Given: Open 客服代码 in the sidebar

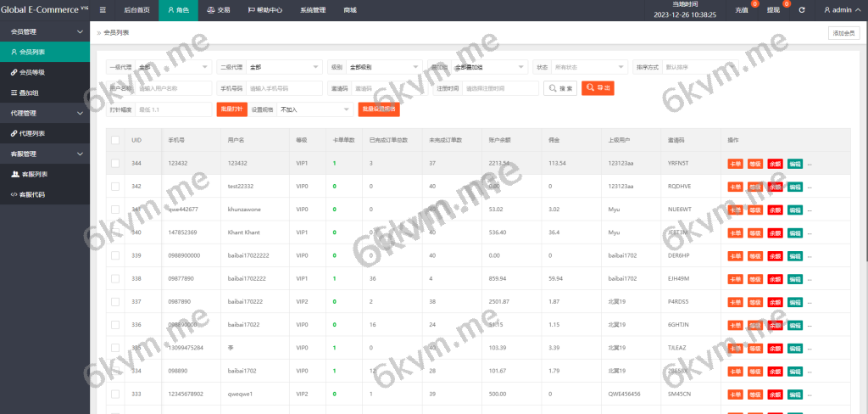Looking at the screenshot, I should click(32, 194).
